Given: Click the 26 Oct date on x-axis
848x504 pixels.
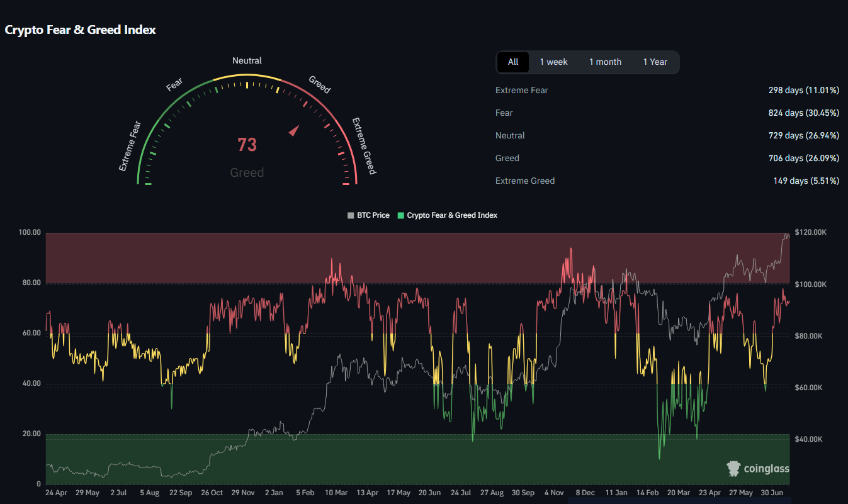Looking at the screenshot, I should [x=212, y=493].
